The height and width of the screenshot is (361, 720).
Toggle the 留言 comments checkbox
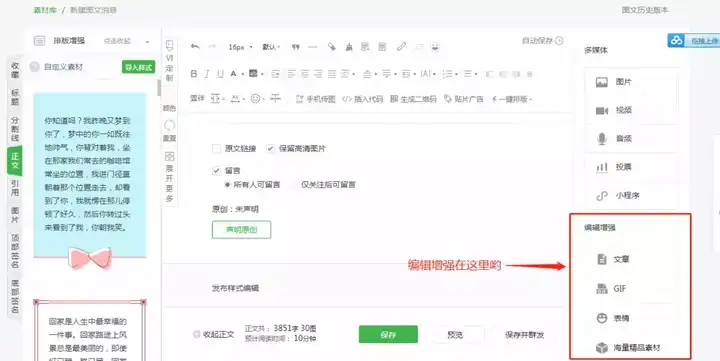[216, 170]
